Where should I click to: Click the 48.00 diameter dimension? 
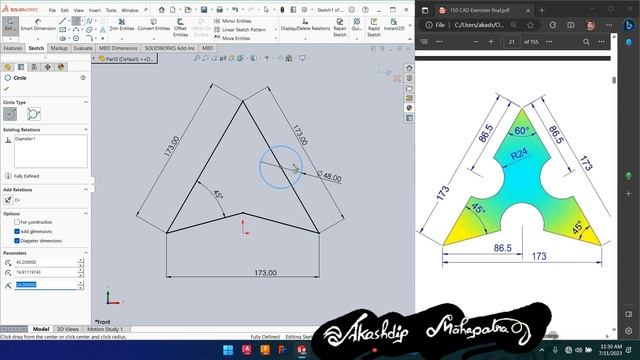[x=330, y=177]
